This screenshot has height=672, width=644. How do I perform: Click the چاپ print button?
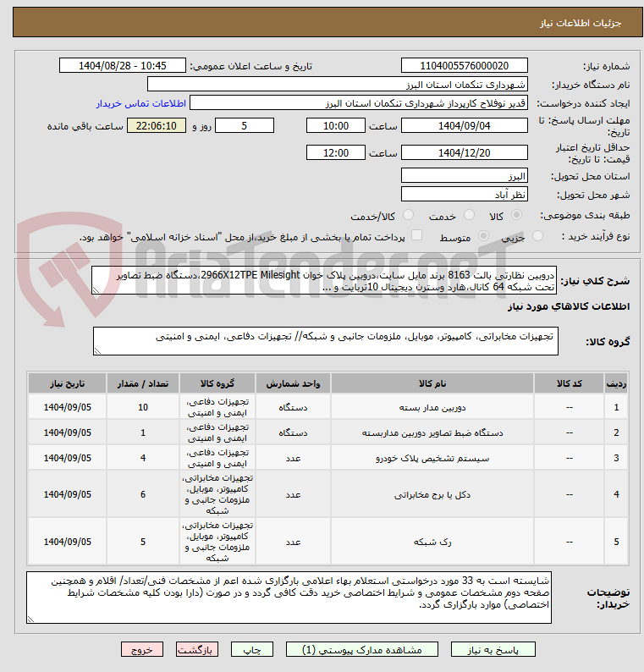coord(252,650)
